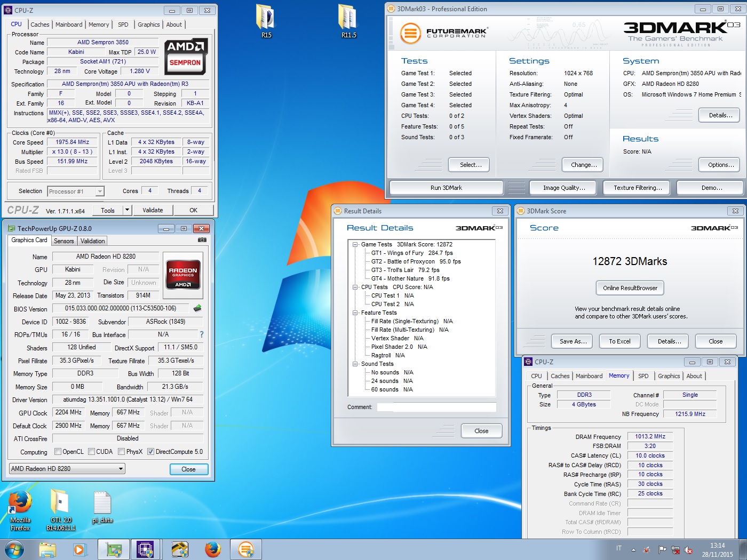Show hidden tray icons arrow
747x560 pixels.
pos(633,550)
